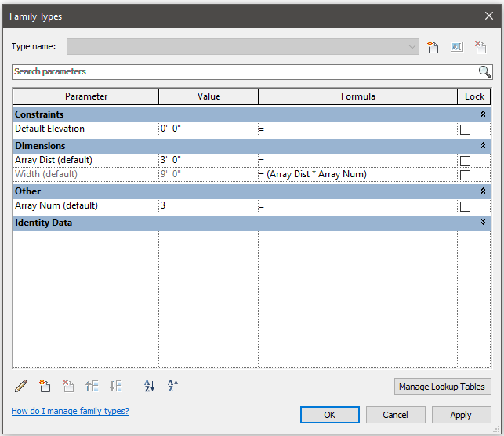Click the OK button
The width and height of the screenshot is (504, 436).
coord(330,415)
